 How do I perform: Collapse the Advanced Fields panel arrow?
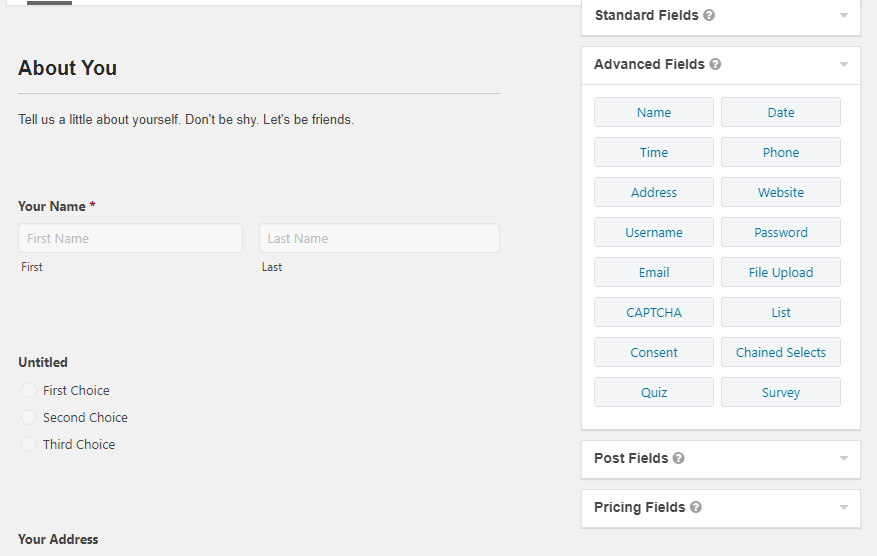click(x=844, y=65)
